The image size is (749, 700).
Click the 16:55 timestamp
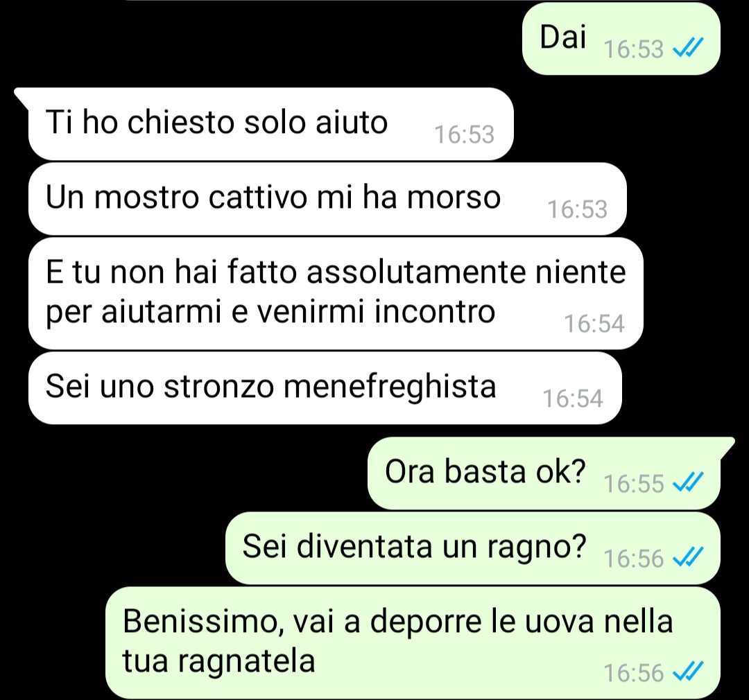pos(633,483)
